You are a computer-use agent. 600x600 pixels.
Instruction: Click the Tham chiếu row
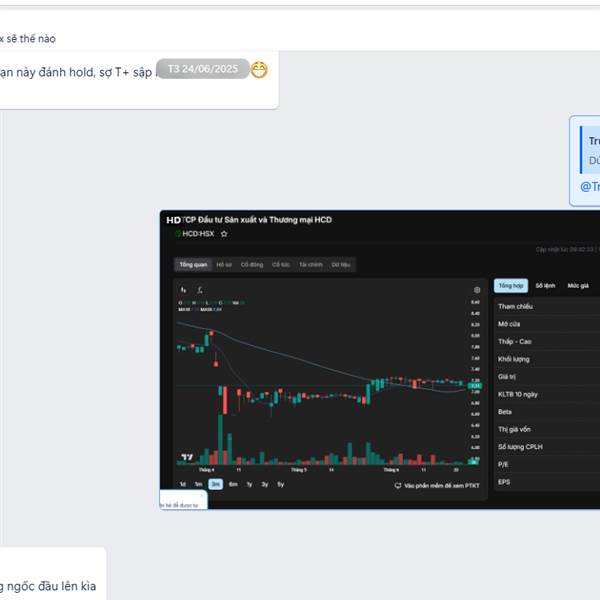pos(547,307)
